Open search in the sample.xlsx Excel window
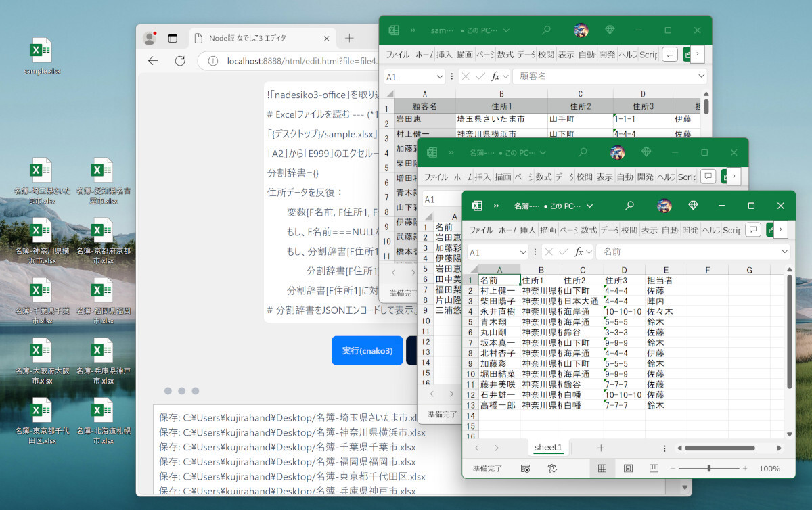Viewport: 812px width, 510px height. click(546, 30)
